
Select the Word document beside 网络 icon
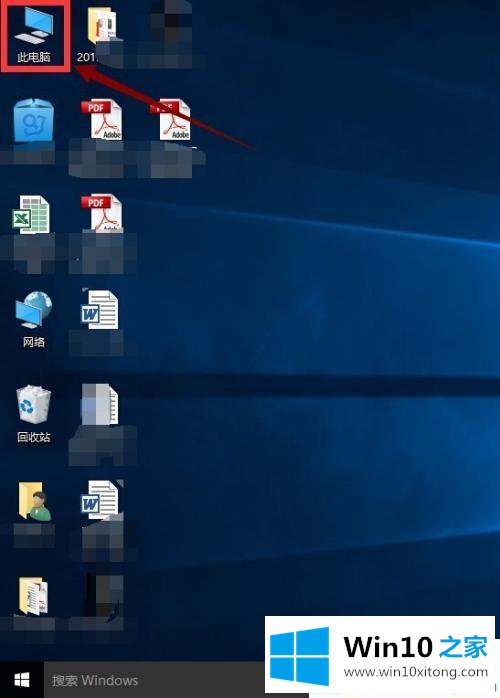click(x=100, y=310)
